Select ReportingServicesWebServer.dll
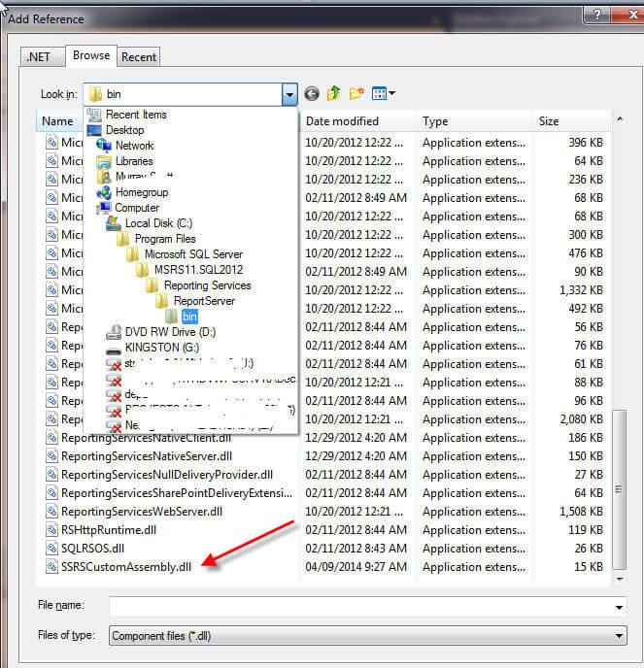 click(x=142, y=512)
